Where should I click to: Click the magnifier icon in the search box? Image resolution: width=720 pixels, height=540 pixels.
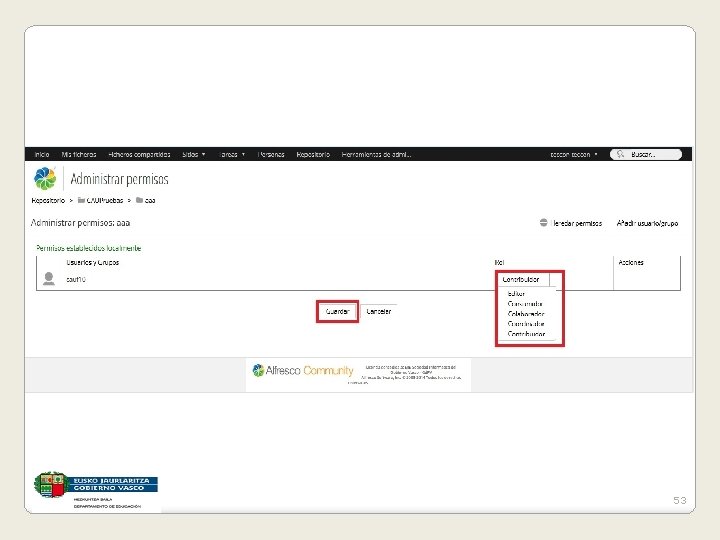620,154
